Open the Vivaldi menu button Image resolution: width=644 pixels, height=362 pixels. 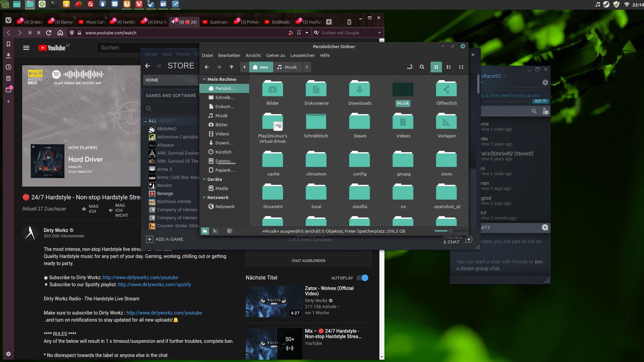pyautogui.click(x=9, y=20)
